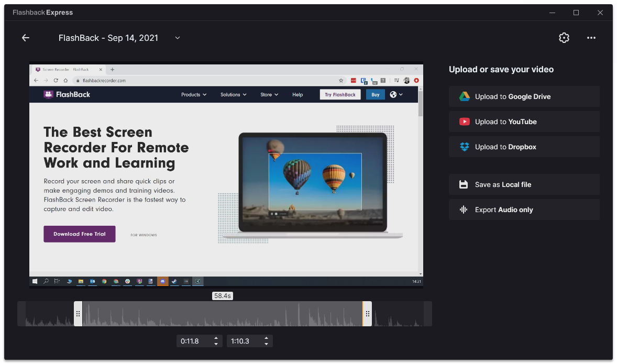
Task: Open Store menu in the video preview
Action: coord(269,94)
